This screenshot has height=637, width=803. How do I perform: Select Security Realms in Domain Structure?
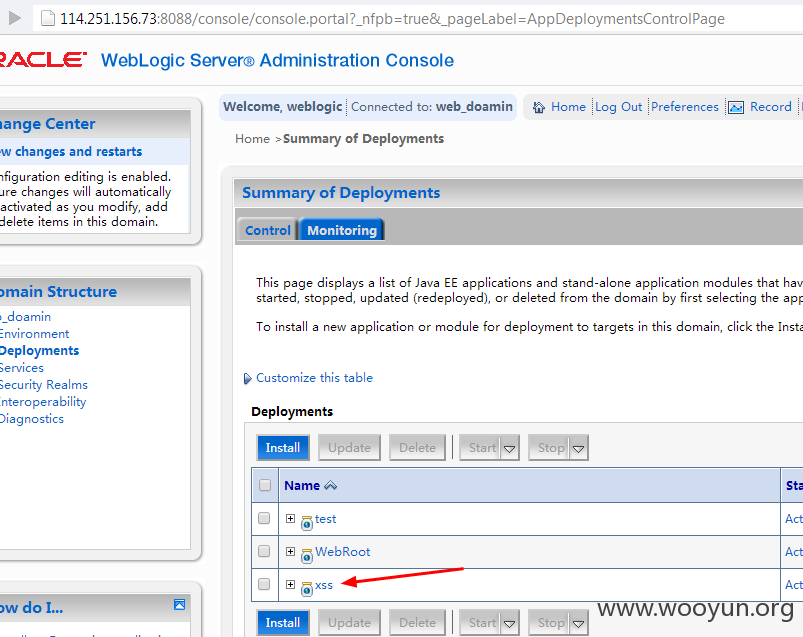tap(44, 385)
